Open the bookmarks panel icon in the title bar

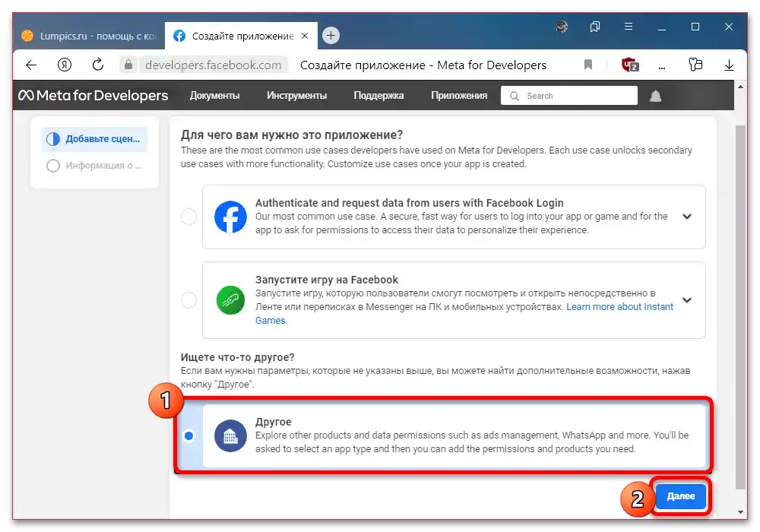click(595, 27)
